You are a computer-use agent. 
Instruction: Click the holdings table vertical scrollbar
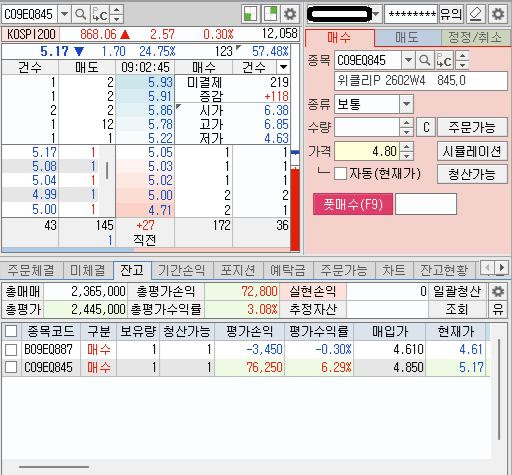499,389
